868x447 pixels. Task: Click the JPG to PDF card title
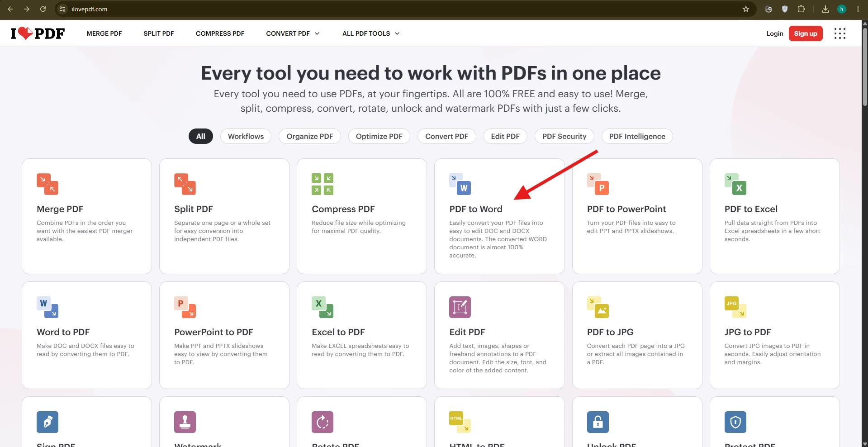(x=748, y=332)
